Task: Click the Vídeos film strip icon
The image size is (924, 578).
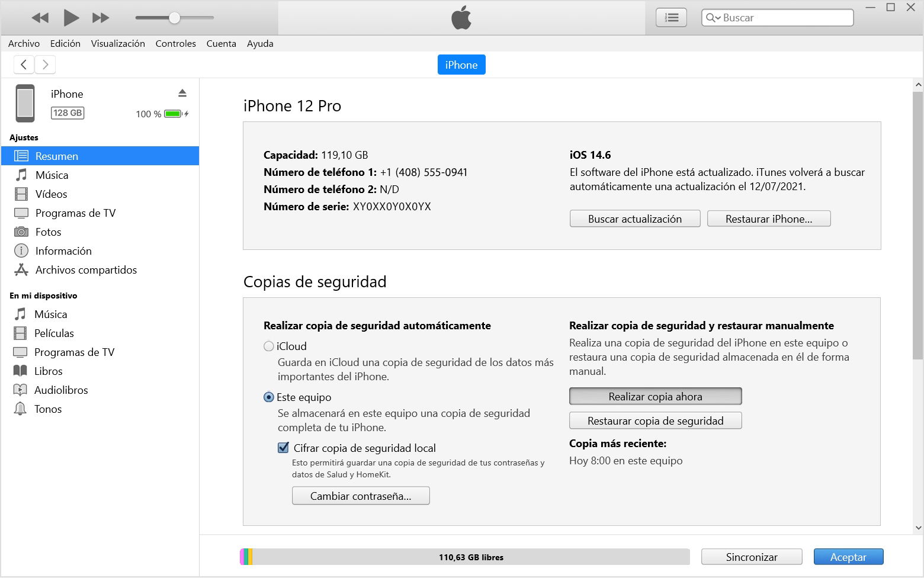Action: [21, 194]
